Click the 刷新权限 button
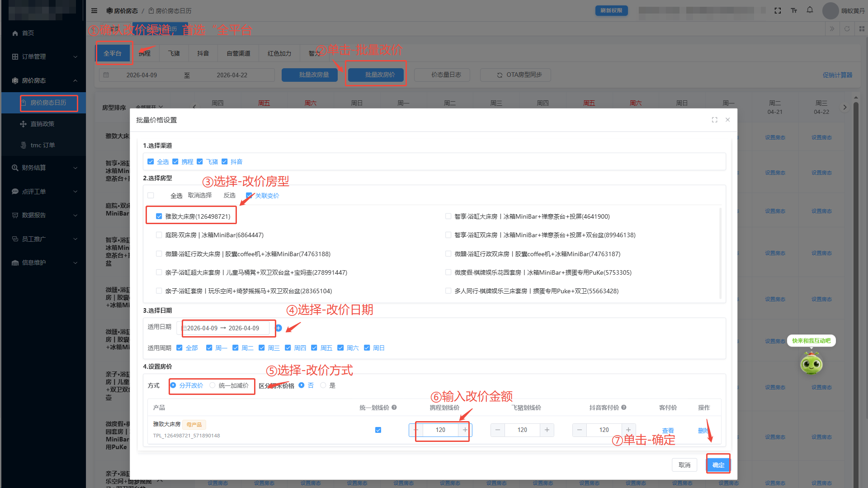Viewport: 868px width, 488px height. 611,10
